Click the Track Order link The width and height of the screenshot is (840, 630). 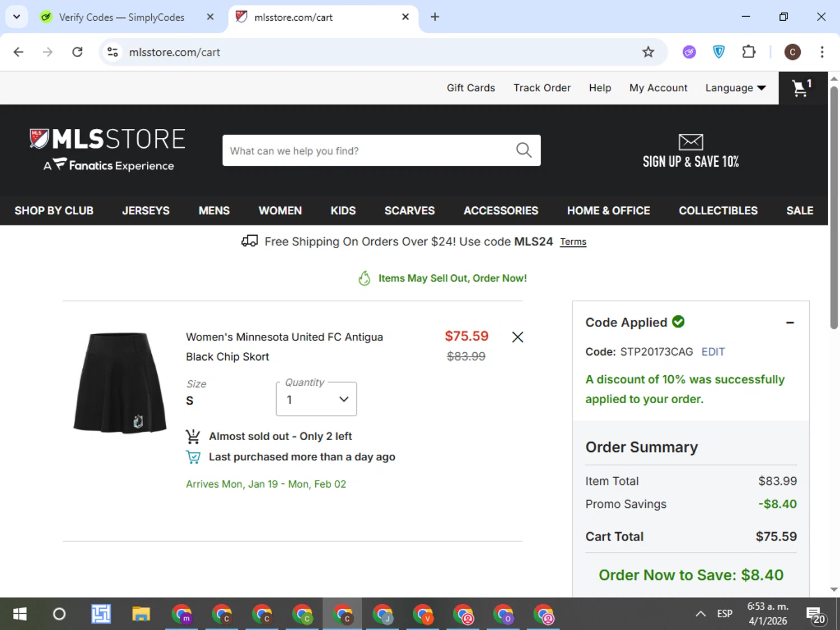[x=542, y=88]
